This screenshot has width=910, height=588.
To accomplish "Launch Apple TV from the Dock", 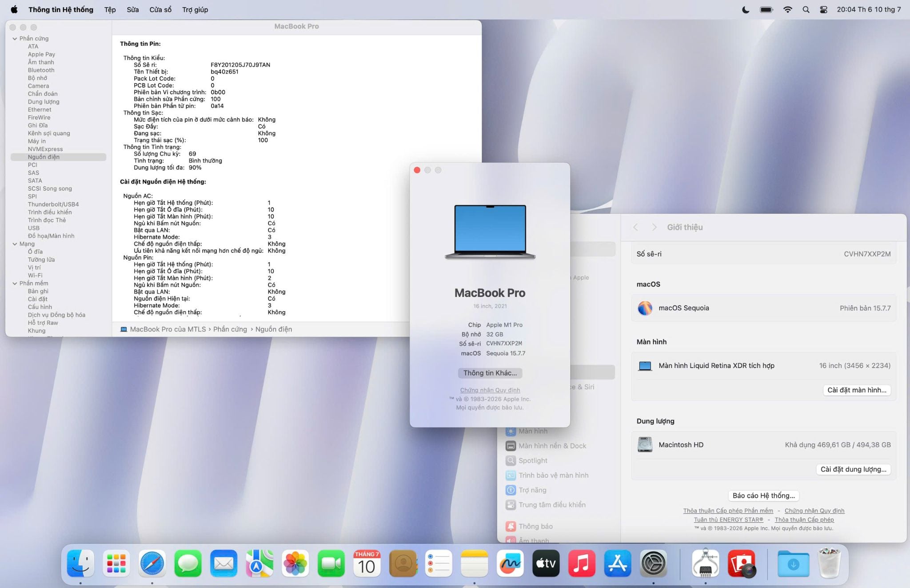I will point(546,563).
